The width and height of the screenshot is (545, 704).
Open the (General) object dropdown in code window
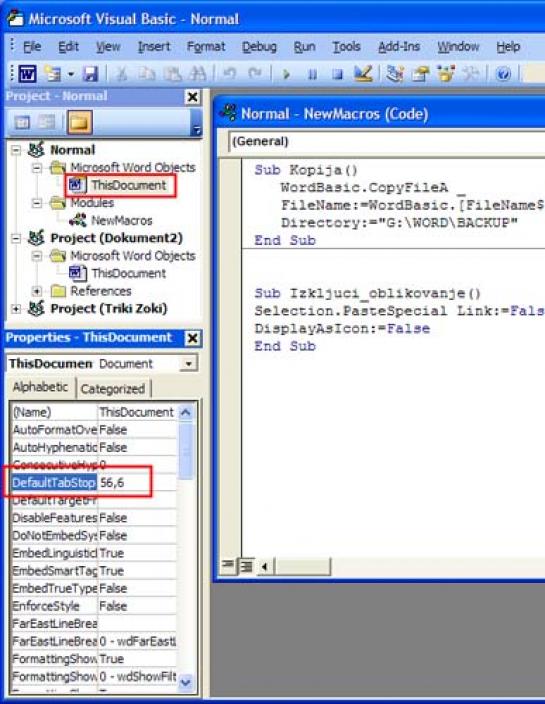pos(386,141)
